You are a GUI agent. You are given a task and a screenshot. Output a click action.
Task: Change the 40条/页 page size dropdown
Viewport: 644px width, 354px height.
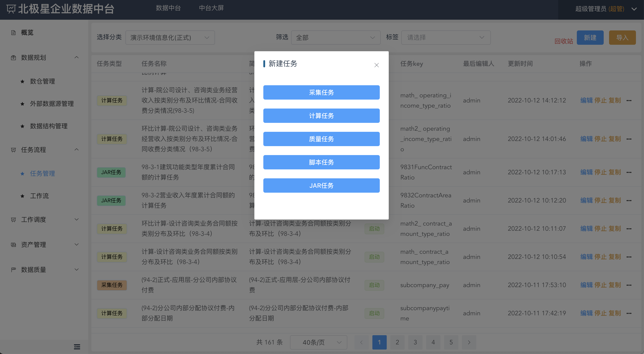pos(318,342)
